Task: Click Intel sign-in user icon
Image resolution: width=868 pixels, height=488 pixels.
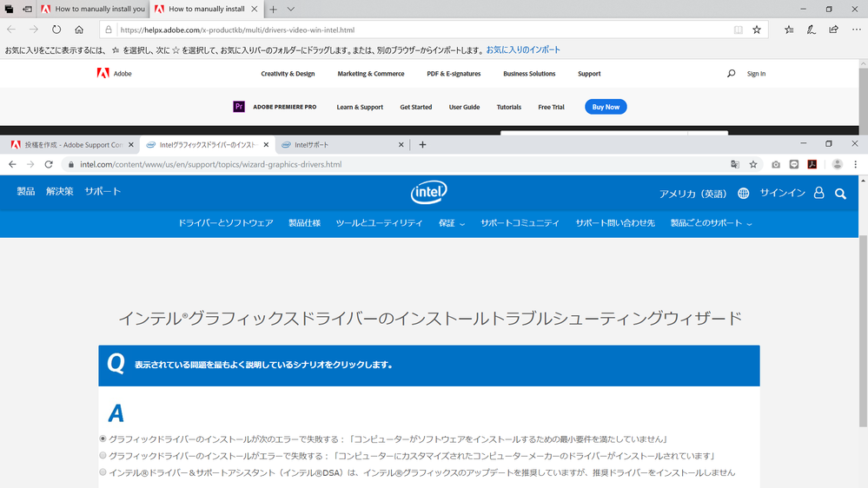Action: (x=818, y=193)
